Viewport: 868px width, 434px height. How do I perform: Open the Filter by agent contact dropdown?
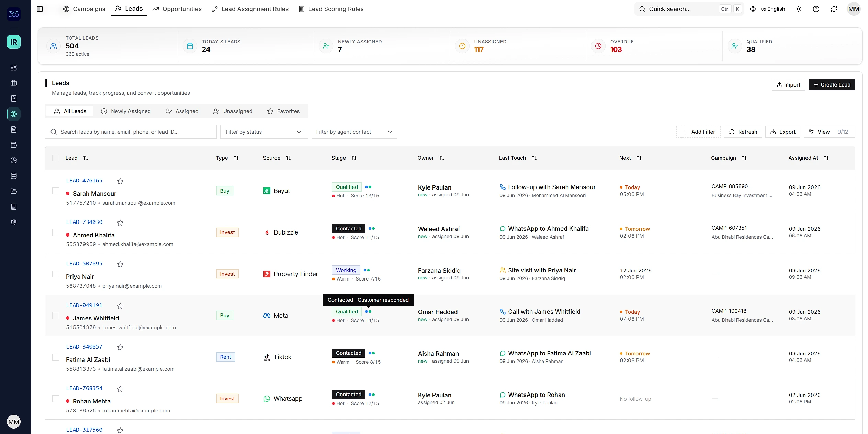click(354, 132)
